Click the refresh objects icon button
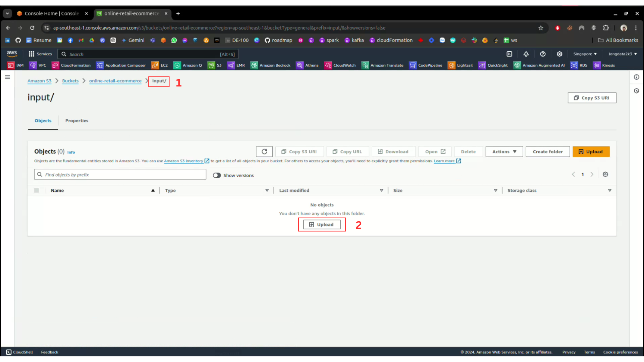The width and height of the screenshot is (644, 362). pyautogui.click(x=264, y=152)
